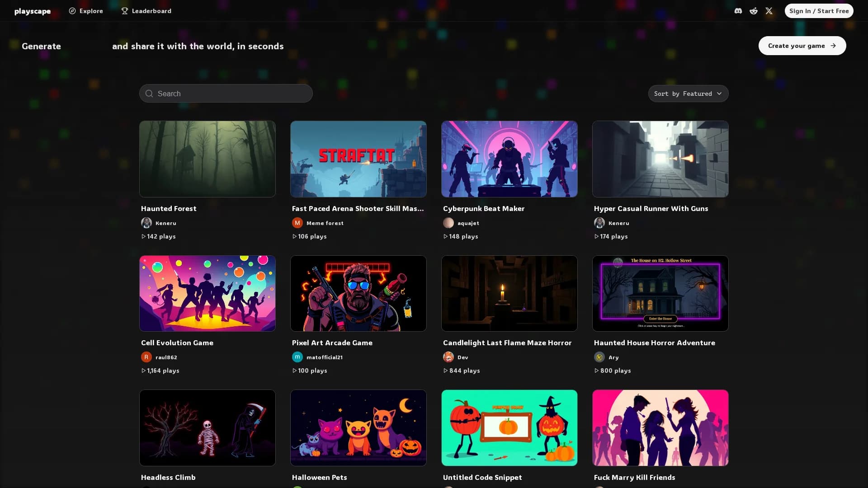Open Untitled Code Snippet thumbnail
Image resolution: width=868 pixels, height=488 pixels.
509,428
